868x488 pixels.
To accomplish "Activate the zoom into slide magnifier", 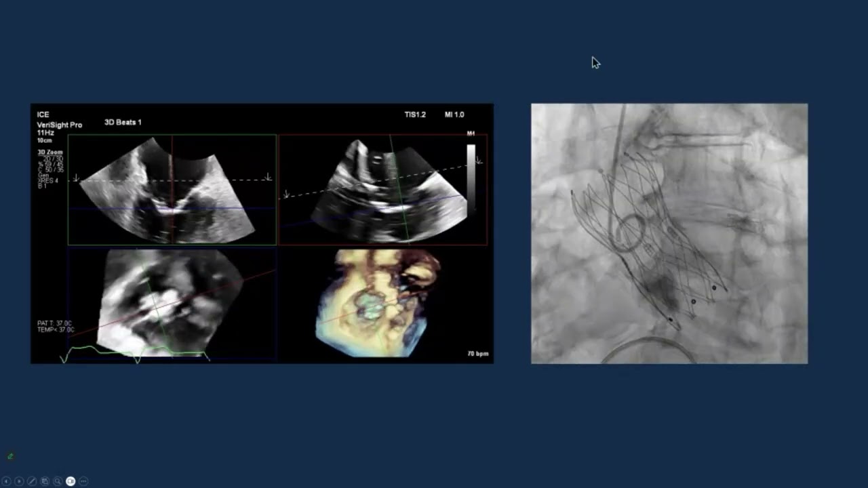I will [x=58, y=481].
